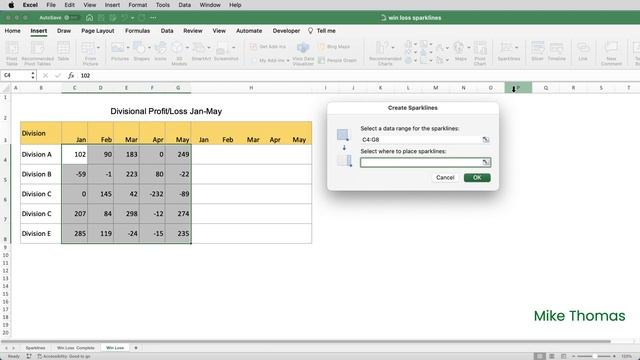Open the Tools menu in menu bar
The height and width of the screenshot is (360, 640).
click(x=163, y=5)
